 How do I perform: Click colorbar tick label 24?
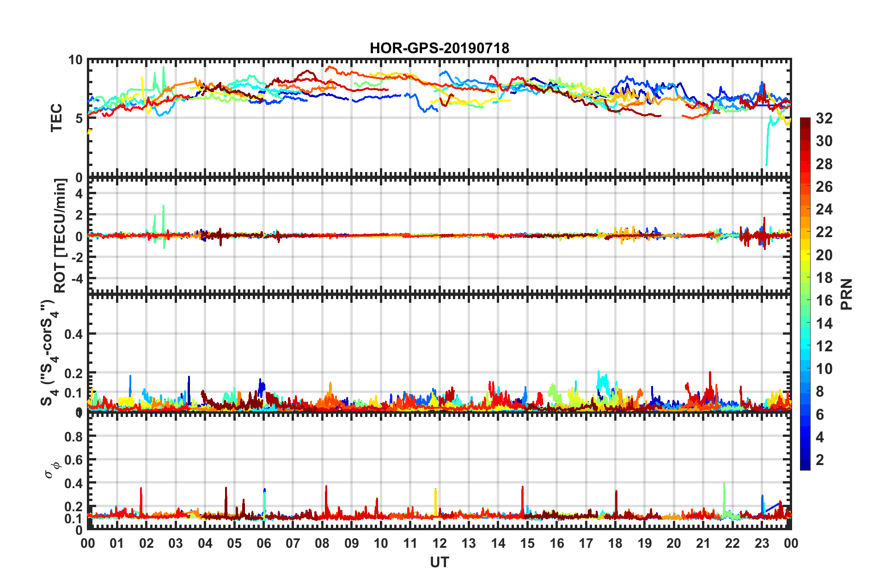[x=824, y=209]
